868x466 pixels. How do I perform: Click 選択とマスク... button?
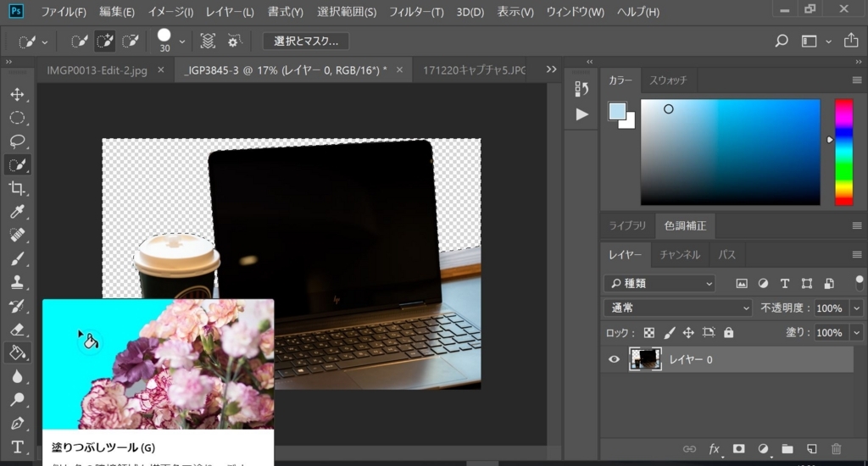point(305,41)
